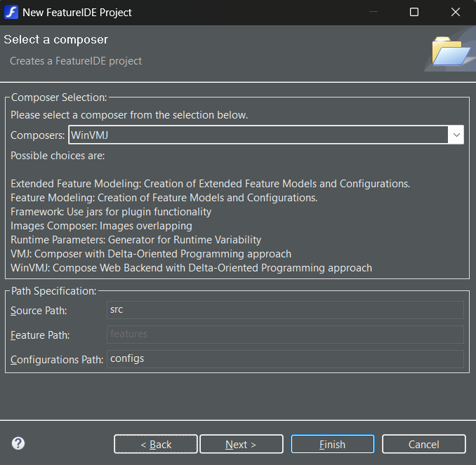Viewport: 476px width, 465px height.
Task: Click 'Extended Feature Modeling' description line
Action: (210, 184)
